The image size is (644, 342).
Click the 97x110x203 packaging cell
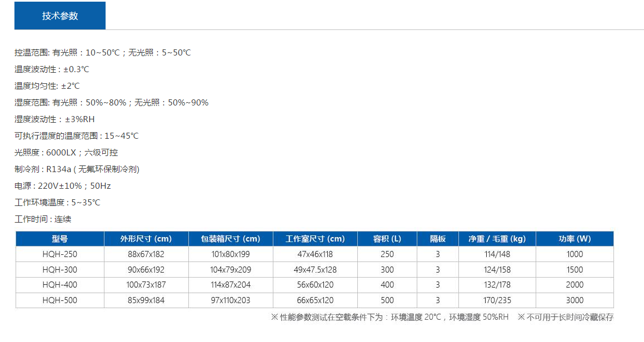pyautogui.click(x=231, y=300)
